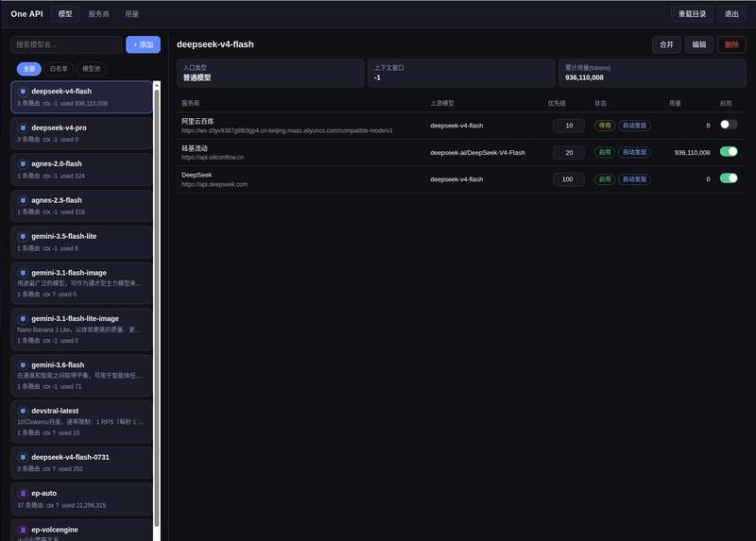Focus the 搜索模型名 search field
Viewport: 756px width, 541px height.
(x=66, y=44)
